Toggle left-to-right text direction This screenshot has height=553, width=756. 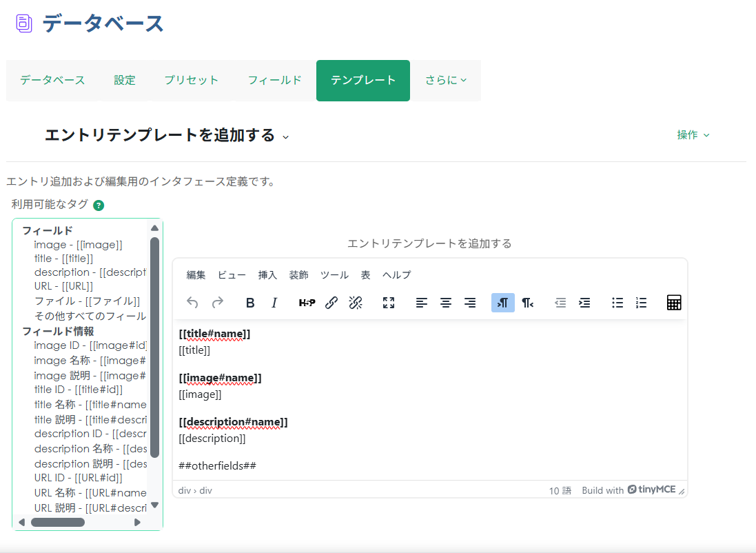(502, 303)
